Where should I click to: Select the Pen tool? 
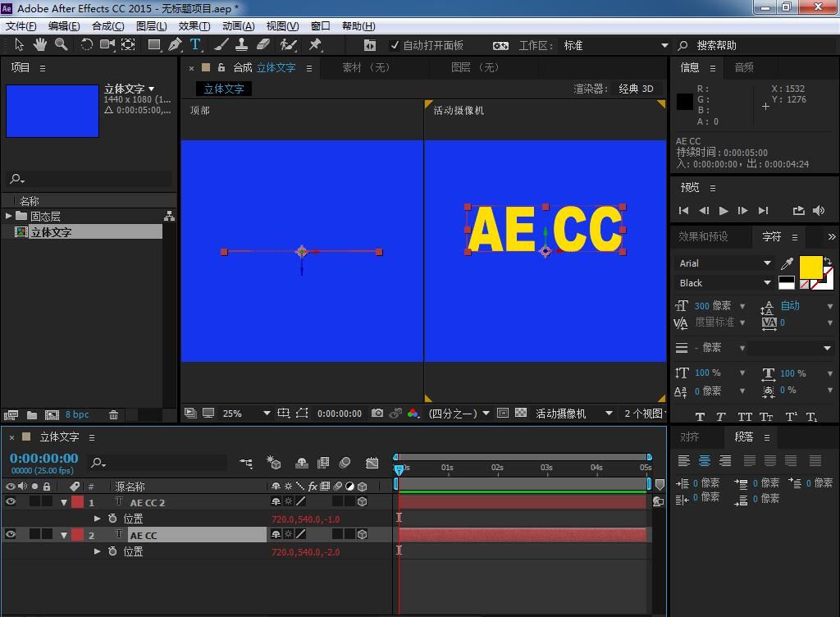coord(175,45)
